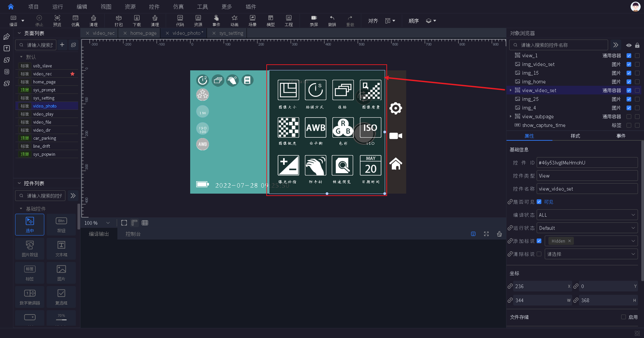Expand the view_video_set tree node

(x=511, y=90)
